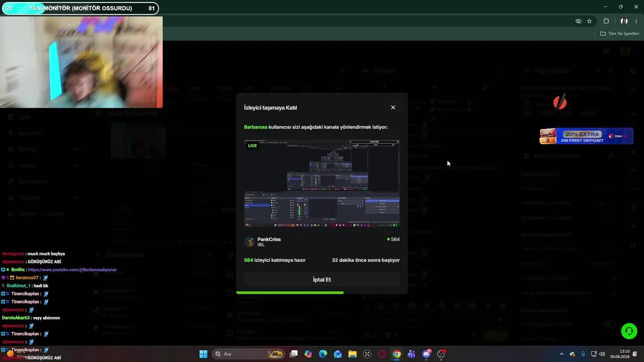Click the green toggle in the Kanal seçenekleri panel
Viewport: 644px width, 362px height.
[x=610, y=324]
